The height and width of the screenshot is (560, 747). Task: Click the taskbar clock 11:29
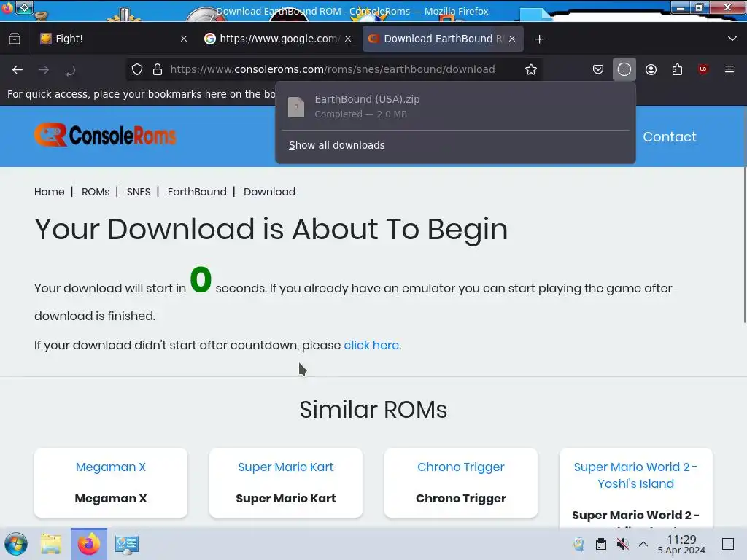click(x=681, y=544)
